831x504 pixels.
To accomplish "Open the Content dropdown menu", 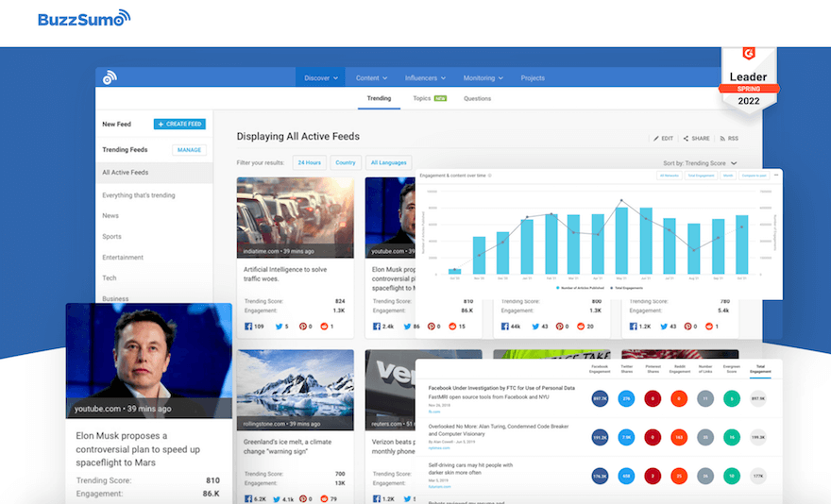I will pos(371,78).
